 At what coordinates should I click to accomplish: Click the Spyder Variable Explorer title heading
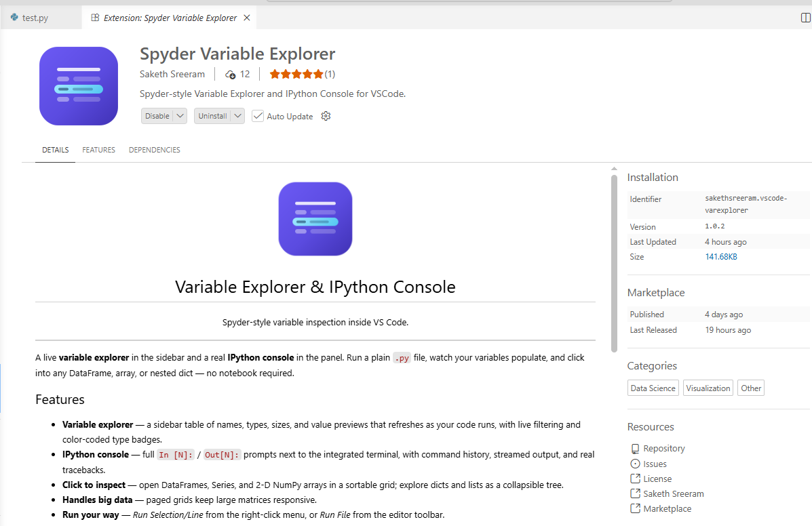tap(237, 54)
